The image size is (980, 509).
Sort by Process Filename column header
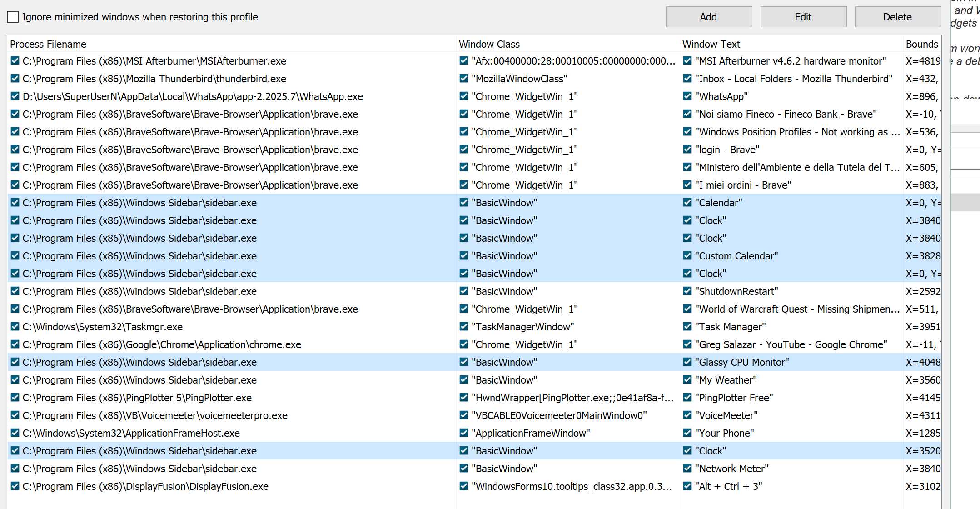[x=48, y=44]
